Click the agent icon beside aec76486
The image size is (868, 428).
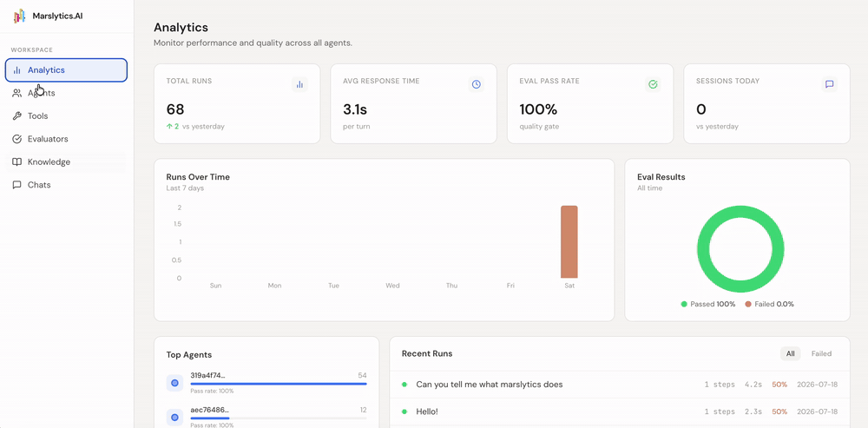(175, 417)
